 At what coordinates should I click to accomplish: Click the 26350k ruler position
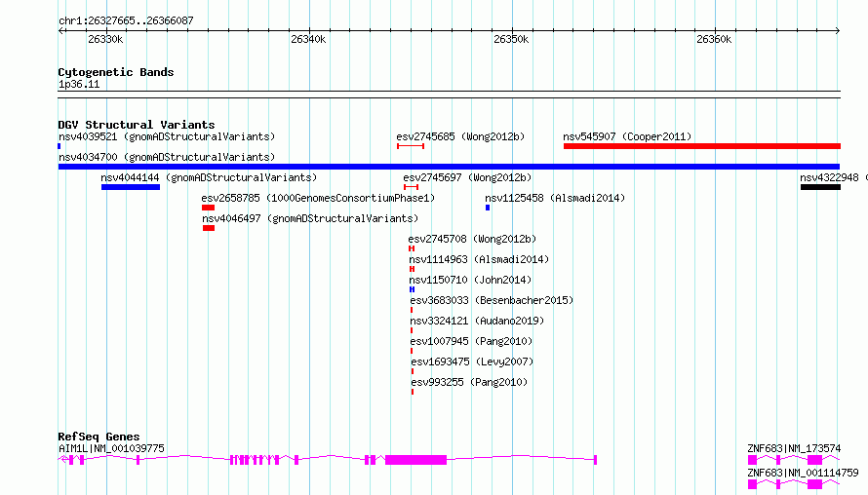pyautogui.click(x=511, y=39)
